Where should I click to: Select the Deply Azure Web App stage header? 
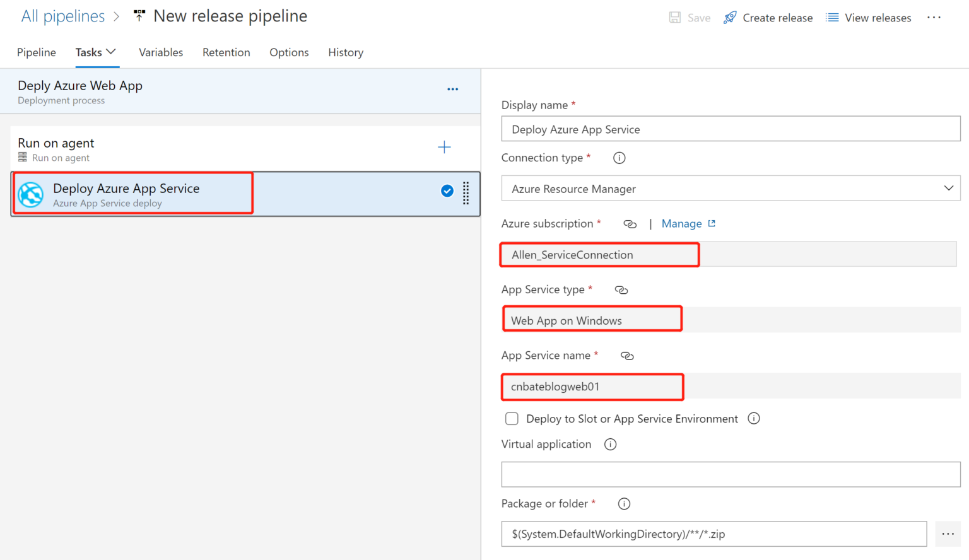pyautogui.click(x=240, y=91)
